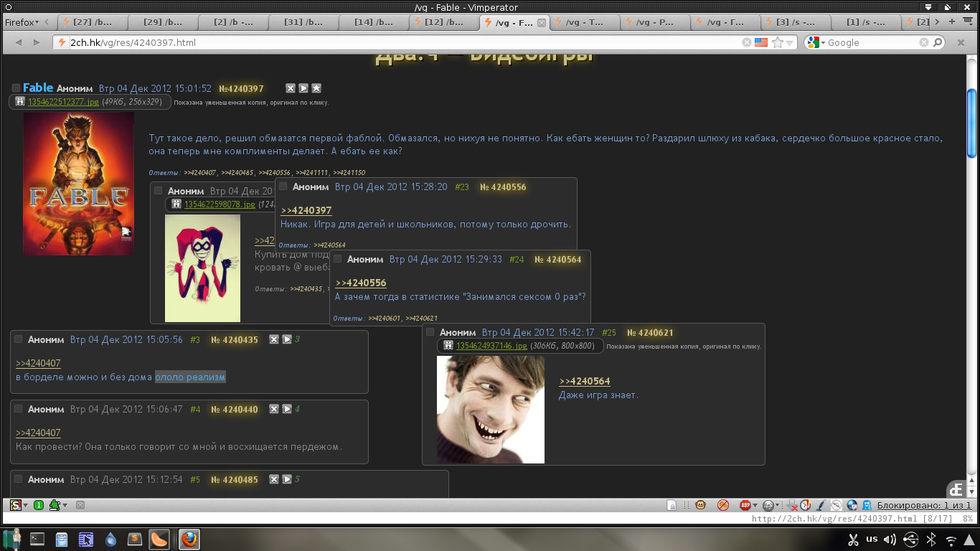
Task: Click the browser Forward arrow
Action: click(37, 42)
